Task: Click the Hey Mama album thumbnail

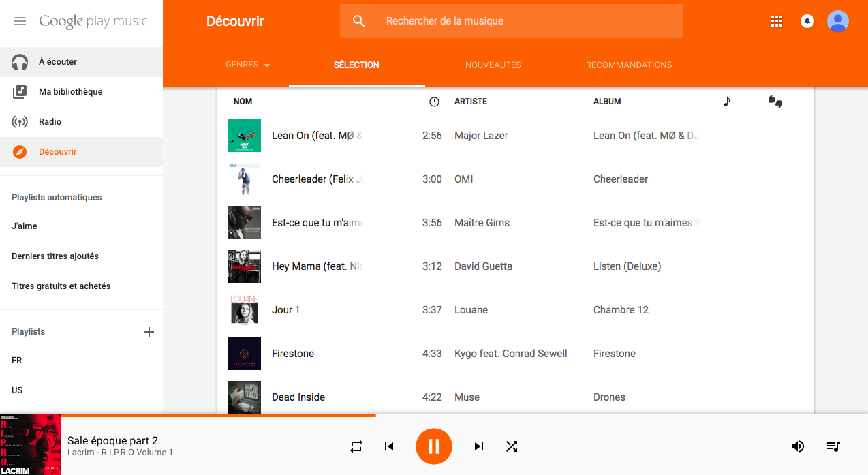Action: pyautogui.click(x=245, y=266)
